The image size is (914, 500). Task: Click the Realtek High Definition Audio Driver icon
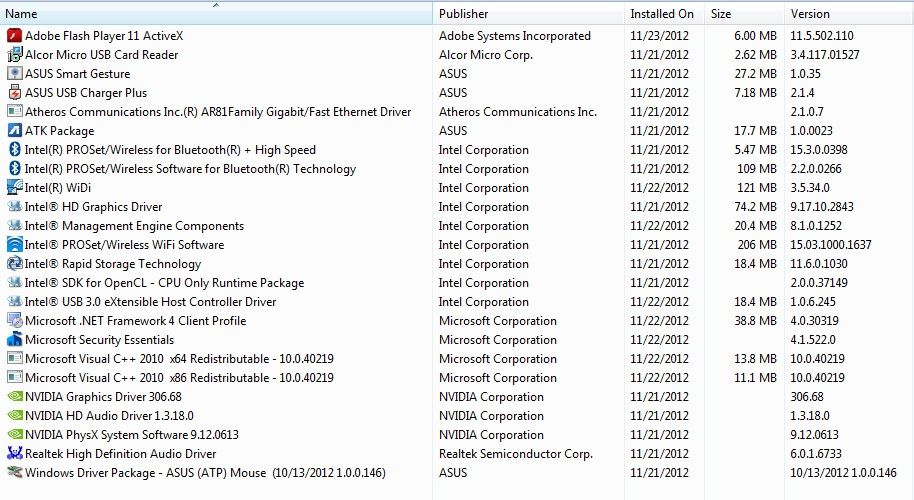point(15,453)
